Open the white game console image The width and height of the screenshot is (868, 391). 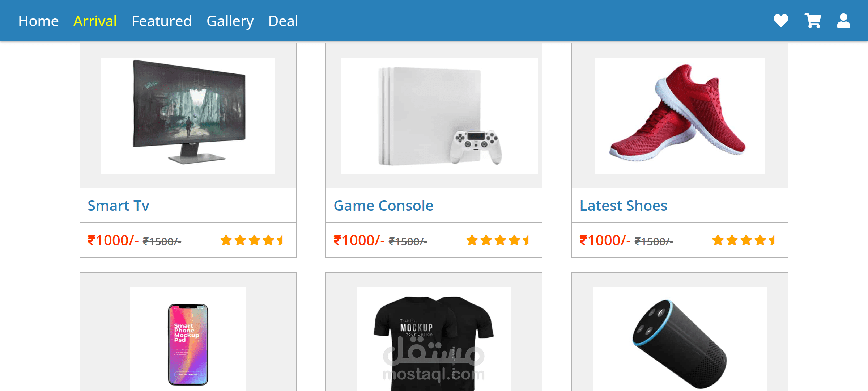tap(439, 115)
